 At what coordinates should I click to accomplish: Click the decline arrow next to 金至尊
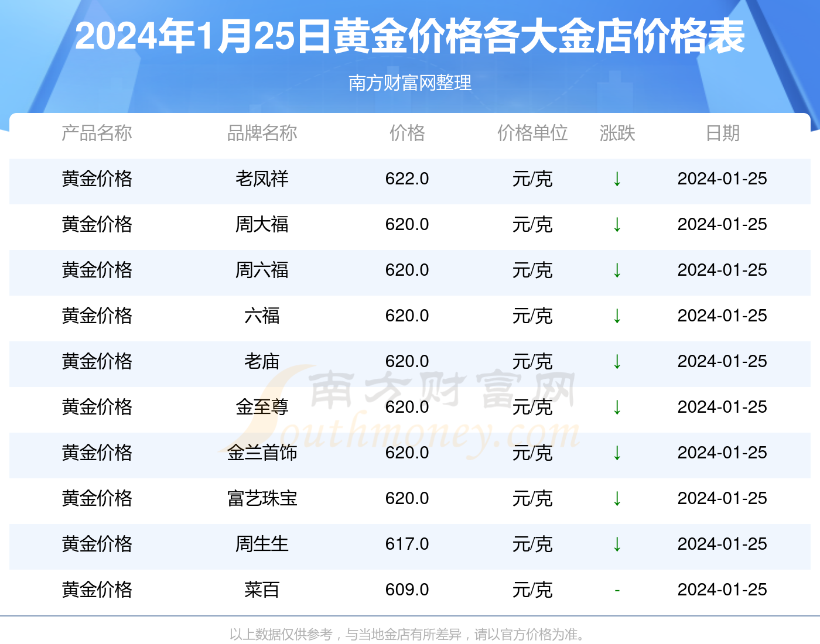coord(617,408)
